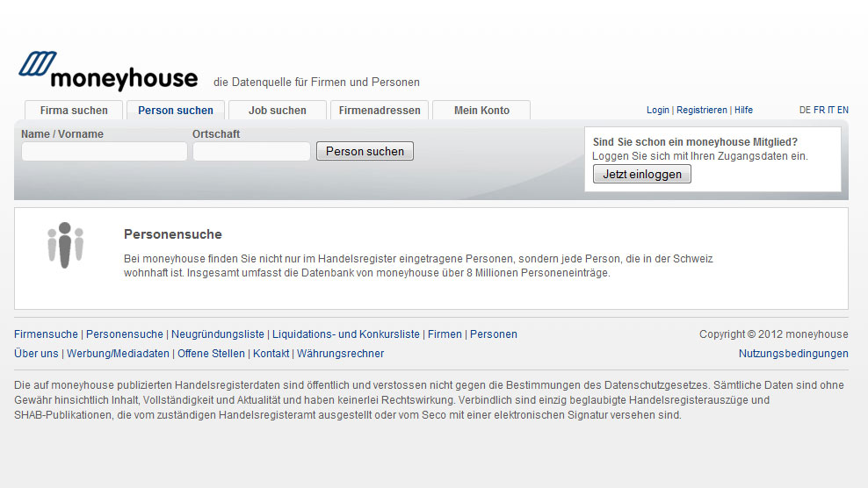Open the Über uns link
Screen dimensions: 868x488
pyautogui.click(x=36, y=354)
